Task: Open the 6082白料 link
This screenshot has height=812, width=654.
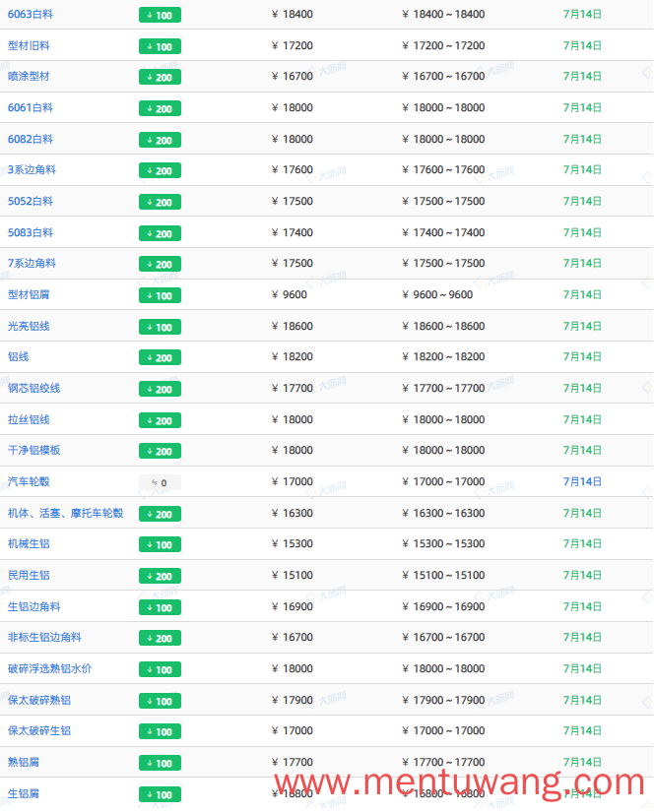Action: pos(31,140)
